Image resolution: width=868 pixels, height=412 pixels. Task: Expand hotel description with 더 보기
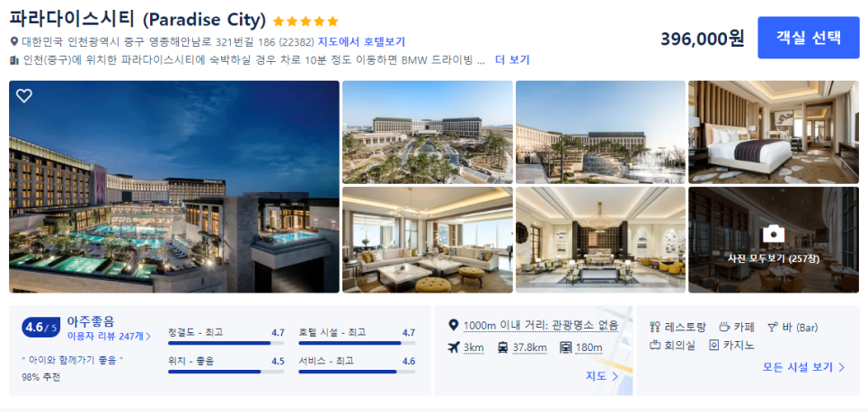(512, 60)
